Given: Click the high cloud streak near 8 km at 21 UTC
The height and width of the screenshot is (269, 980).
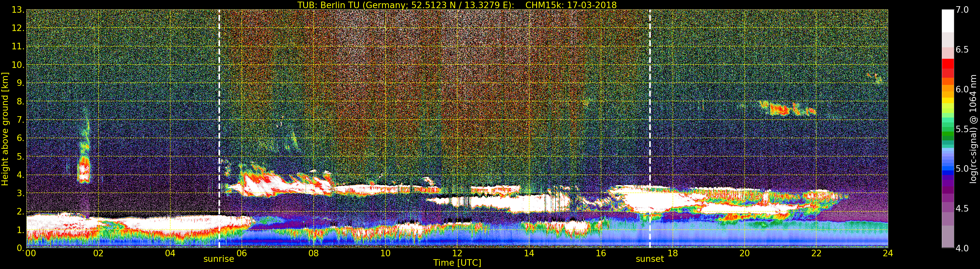Looking at the screenshot, I should [x=788, y=109].
